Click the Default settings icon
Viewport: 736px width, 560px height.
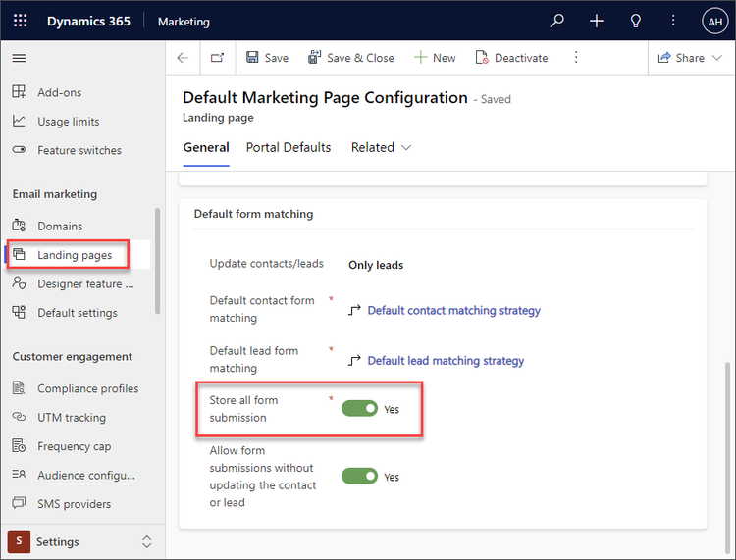click(x=19, y=312)
